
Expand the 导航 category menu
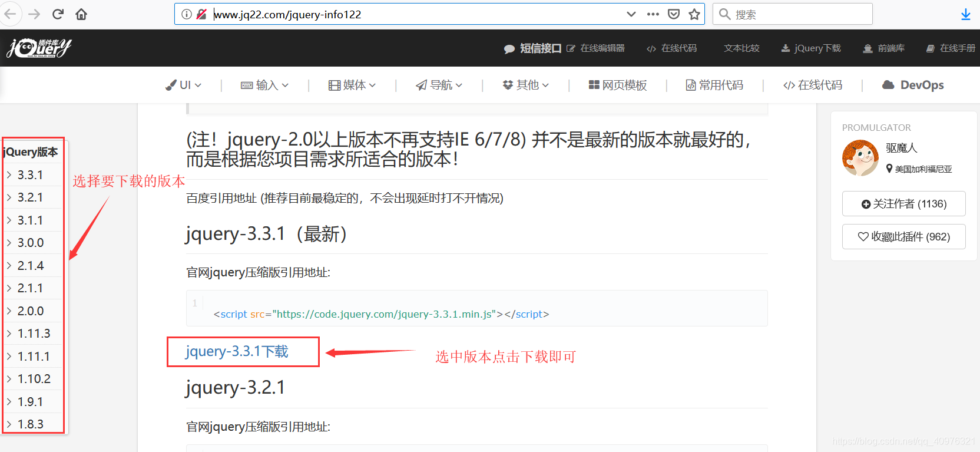click(439, 85)
